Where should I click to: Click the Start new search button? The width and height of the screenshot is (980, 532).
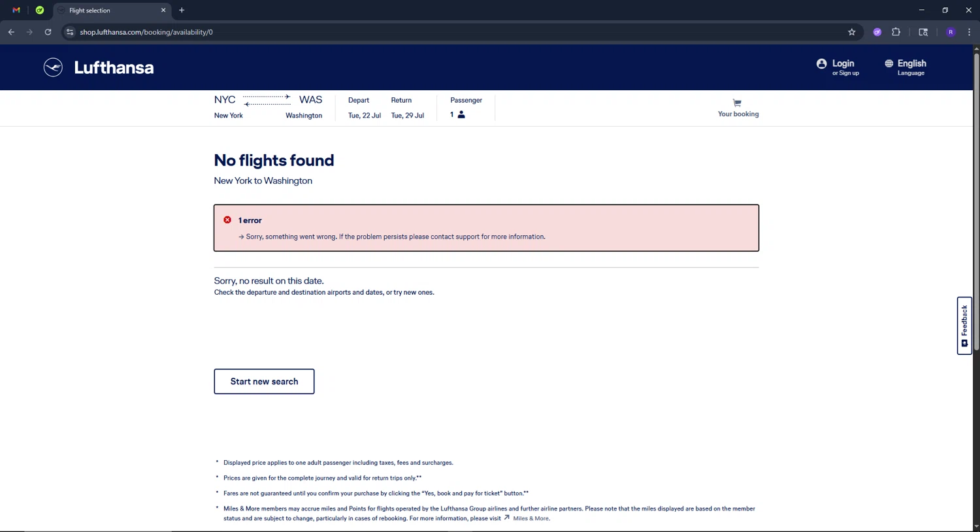[x=264, y=382]
